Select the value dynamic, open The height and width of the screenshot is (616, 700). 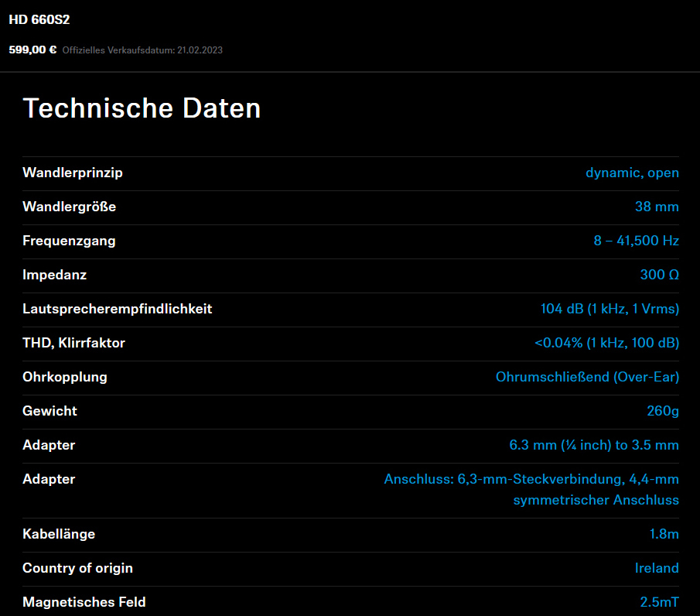pyautogui.click(x=632, y=173)
